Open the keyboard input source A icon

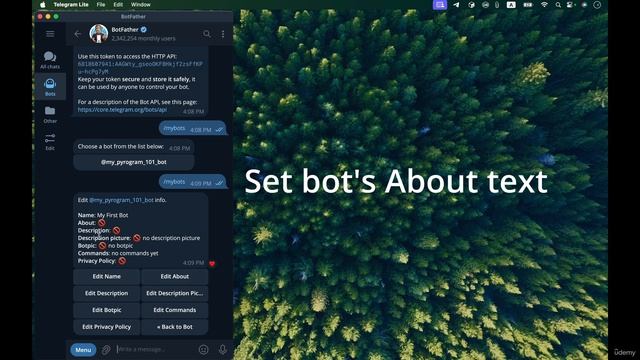pos(511,4)
